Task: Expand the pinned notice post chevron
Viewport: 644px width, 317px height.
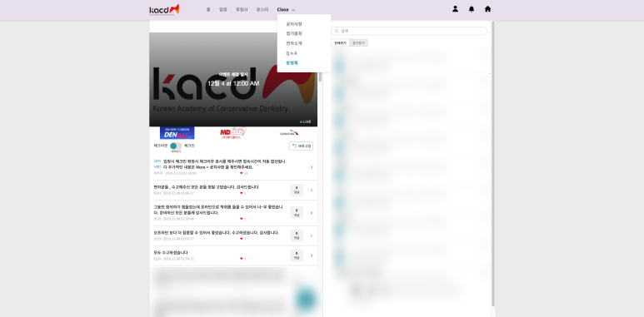Action: (x=312, y=167)
